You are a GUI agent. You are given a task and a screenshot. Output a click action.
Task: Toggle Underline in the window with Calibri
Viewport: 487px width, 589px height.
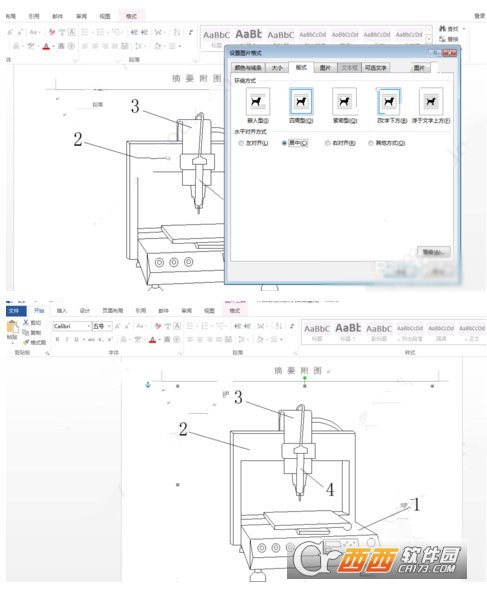pyautogui.click(x=77, y=340)
